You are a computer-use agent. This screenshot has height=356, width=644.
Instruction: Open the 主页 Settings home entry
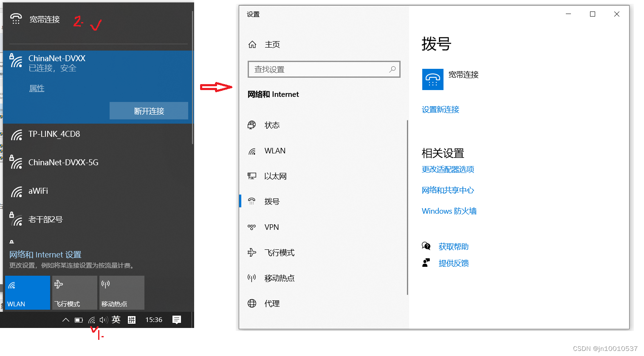[272, 44]
